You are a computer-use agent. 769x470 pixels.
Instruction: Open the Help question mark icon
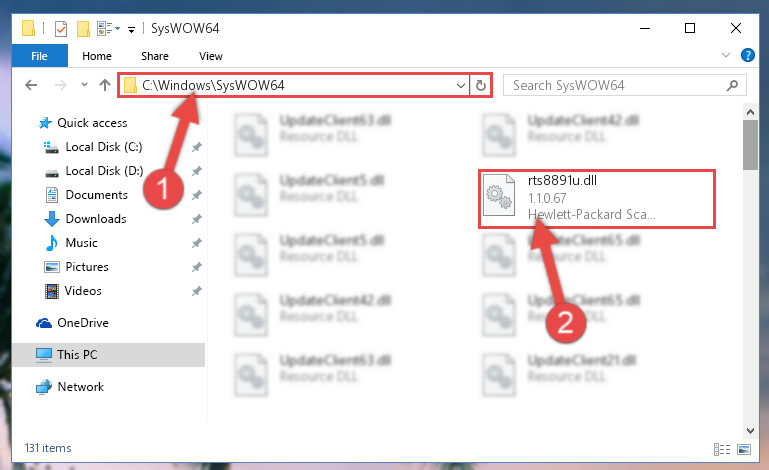(747, 55)
